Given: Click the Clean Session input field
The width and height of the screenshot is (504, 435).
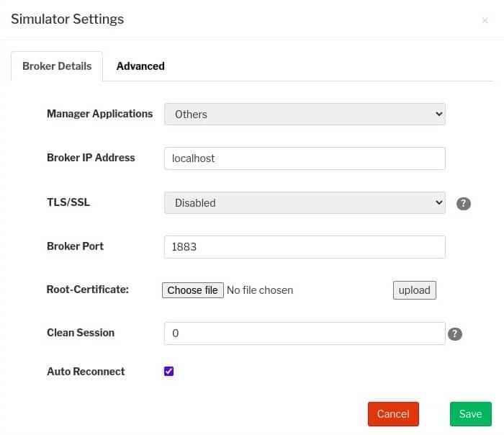Looking at the screenshot, I should [305, 333].
